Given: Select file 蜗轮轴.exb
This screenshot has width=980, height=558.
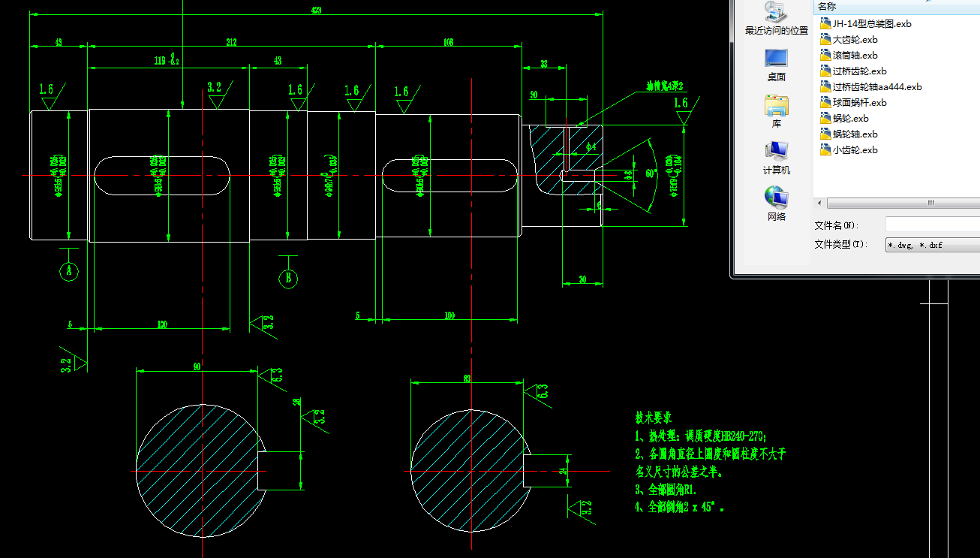Looking at the screenshot, I should coord(849,134).
